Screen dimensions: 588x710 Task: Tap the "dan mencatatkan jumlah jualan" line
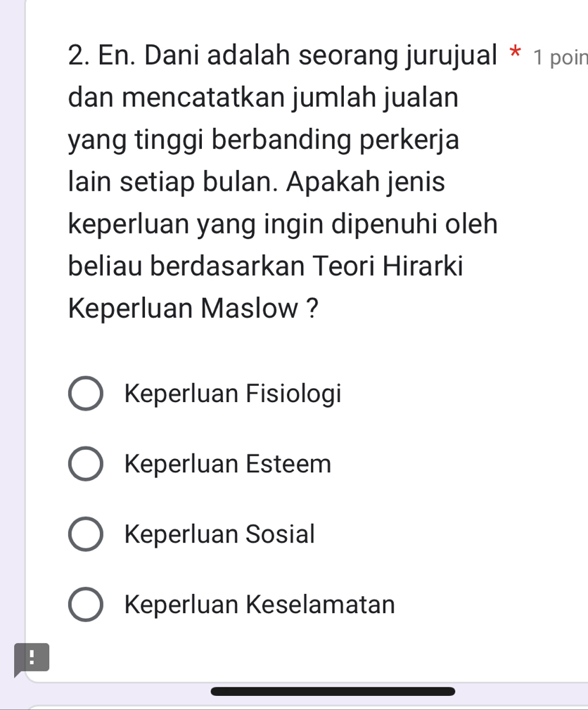tap(264, 98)
